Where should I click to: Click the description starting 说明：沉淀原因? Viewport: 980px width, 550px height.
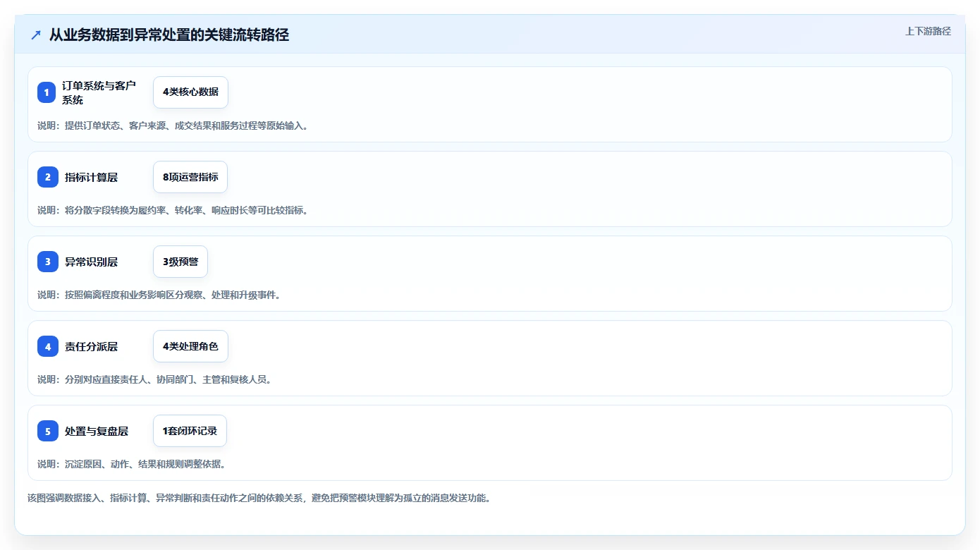(131, 464)
